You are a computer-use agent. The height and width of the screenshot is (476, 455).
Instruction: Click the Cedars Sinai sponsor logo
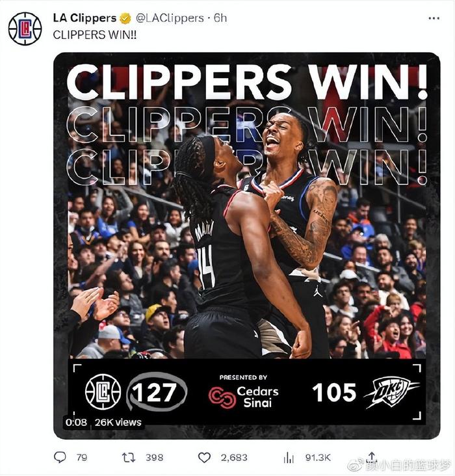tap(244, 397)
